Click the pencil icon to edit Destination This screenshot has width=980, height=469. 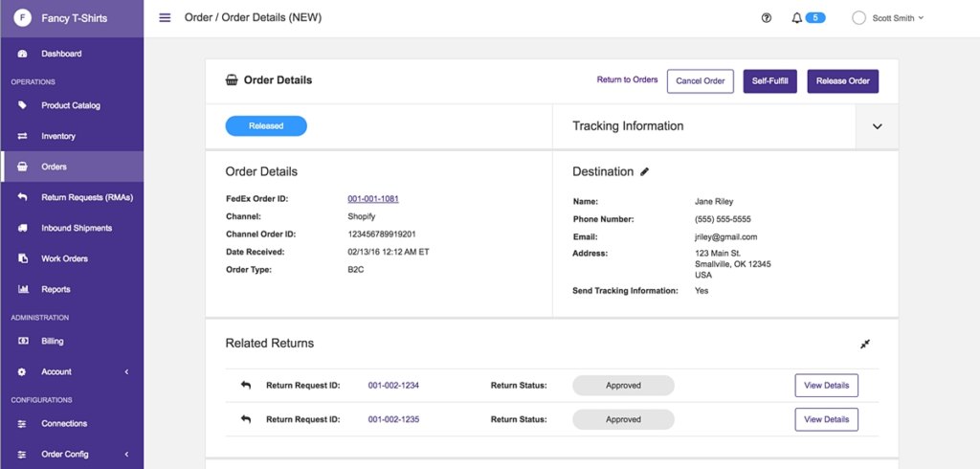(x=644, y=172)
